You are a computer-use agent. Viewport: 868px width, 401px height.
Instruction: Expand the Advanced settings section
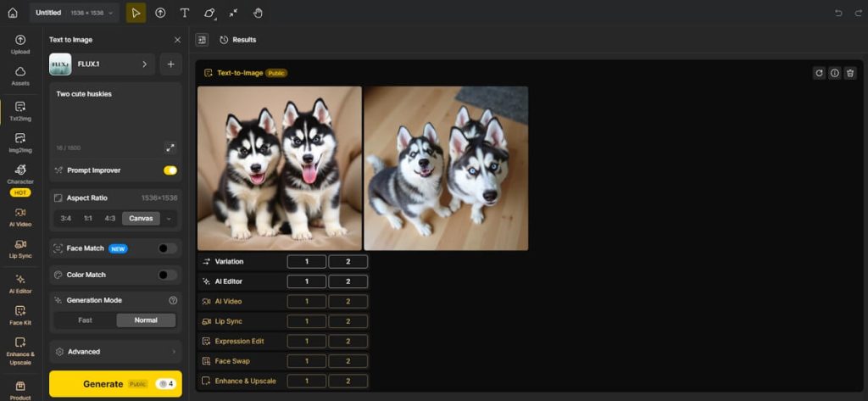(x=115, y=351)
